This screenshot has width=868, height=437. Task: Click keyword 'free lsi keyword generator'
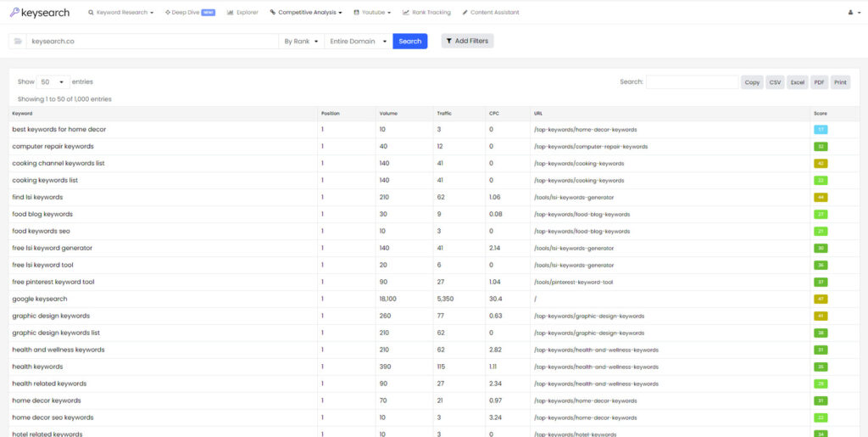click(x=53, y=248)
